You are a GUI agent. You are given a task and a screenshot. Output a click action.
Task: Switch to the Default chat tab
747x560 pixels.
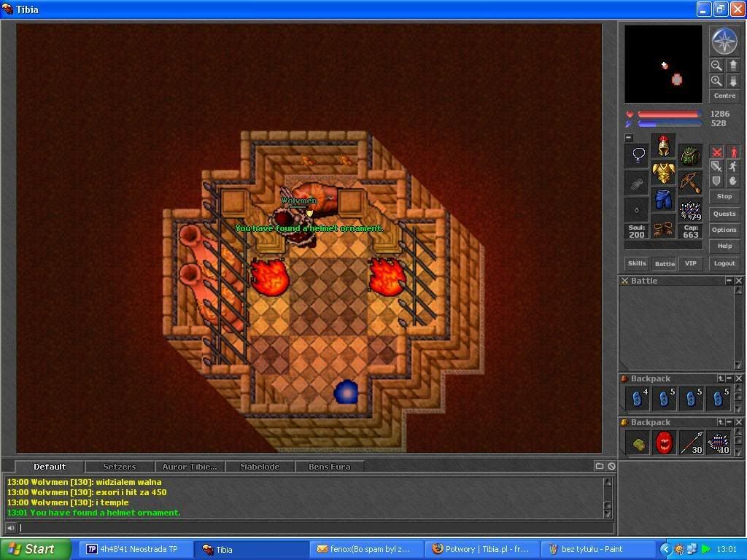(50, 467)
